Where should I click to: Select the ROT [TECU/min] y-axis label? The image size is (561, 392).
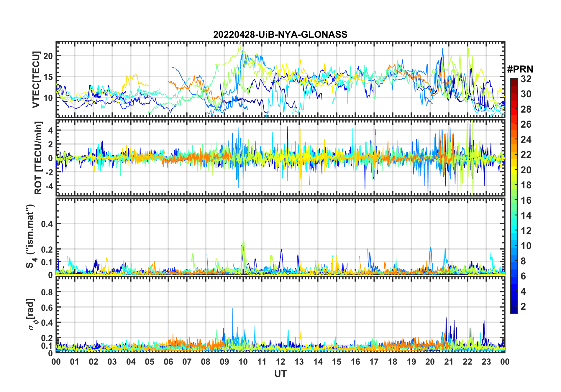[x=38, y=158]
